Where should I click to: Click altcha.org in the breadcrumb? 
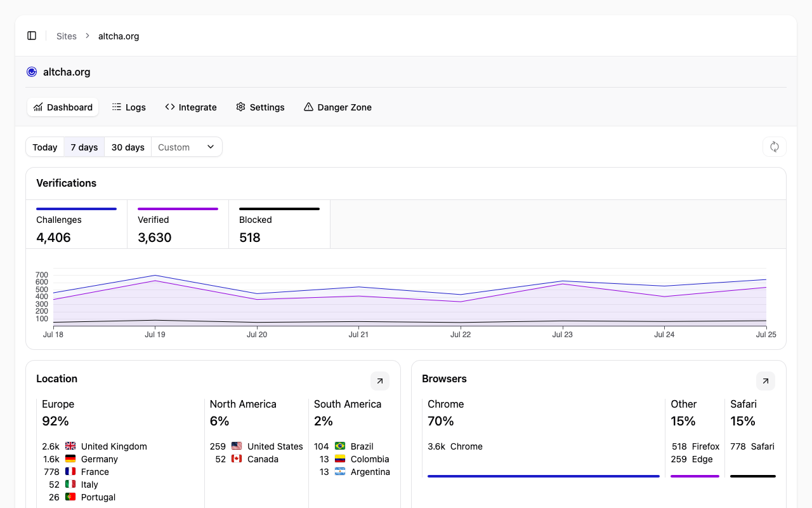(x=119, y=36)
